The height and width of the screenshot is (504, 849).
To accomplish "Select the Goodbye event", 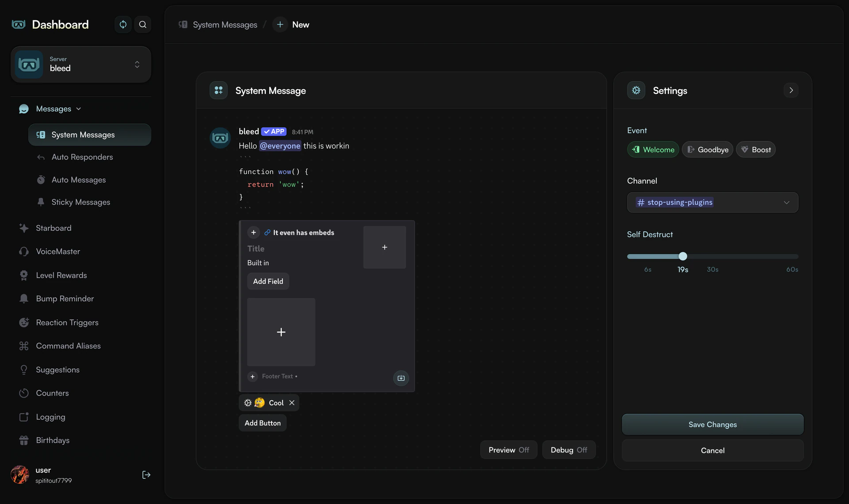I will tap(707, 149).
